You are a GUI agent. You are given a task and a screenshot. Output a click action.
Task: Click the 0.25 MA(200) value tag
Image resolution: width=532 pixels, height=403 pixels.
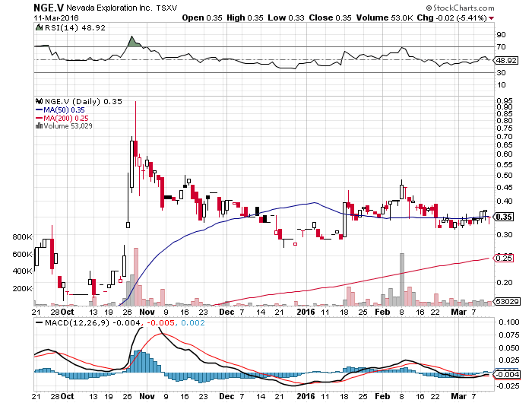(502, 259)
